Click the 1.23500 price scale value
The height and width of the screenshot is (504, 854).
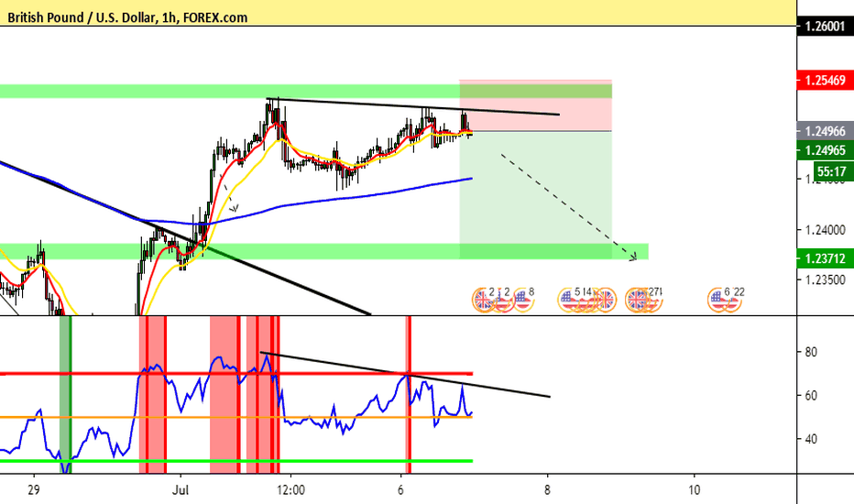pos(825,280)
